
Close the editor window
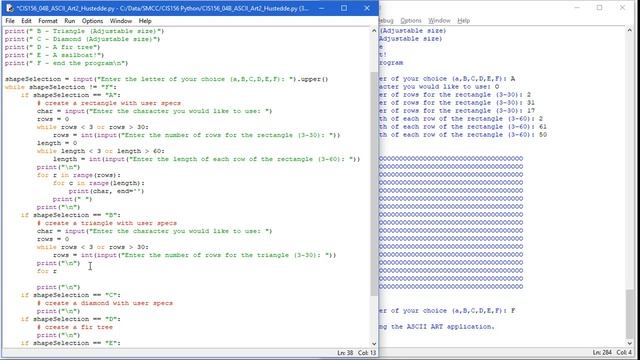367,8
